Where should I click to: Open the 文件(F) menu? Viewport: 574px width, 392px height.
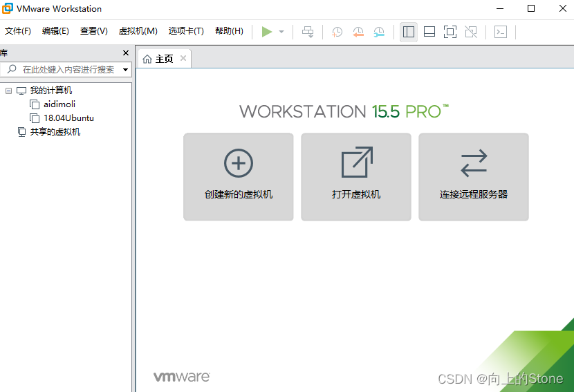pos(17,31)
